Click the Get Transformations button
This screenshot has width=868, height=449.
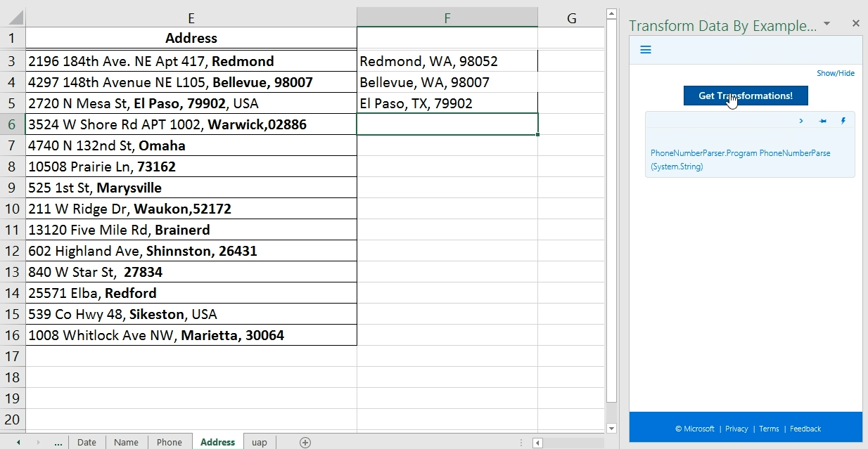[x=745, y=96]
